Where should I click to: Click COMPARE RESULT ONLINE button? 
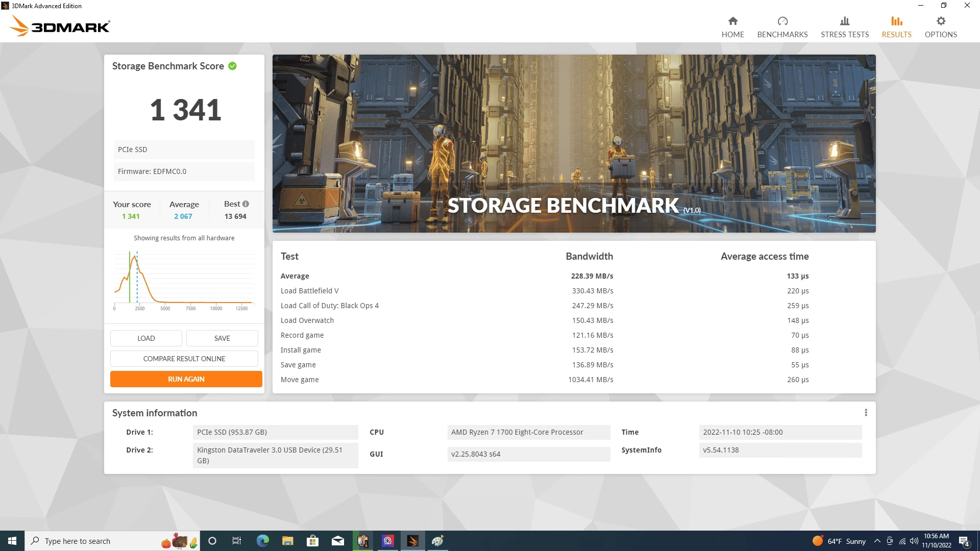(184, 359)
